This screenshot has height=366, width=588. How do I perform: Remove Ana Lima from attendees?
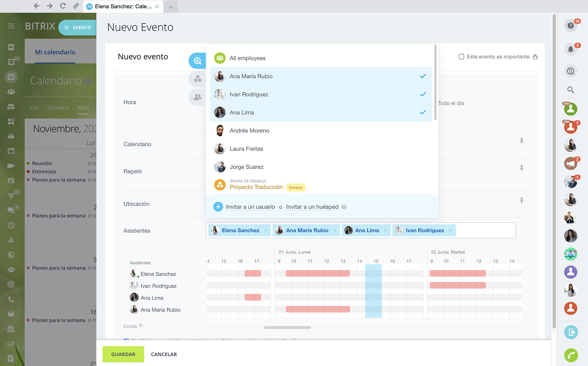[x=385, y=231]
